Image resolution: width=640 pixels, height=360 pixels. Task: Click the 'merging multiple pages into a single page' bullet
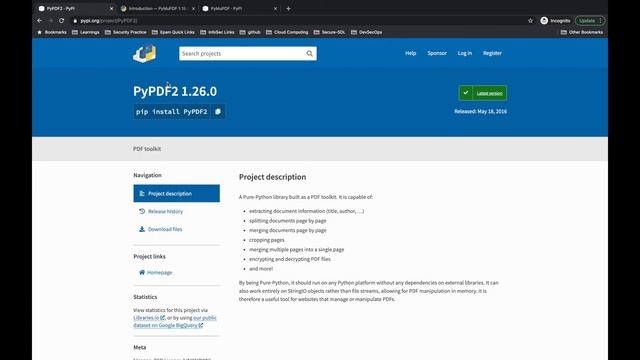click(x=297, y=249)
